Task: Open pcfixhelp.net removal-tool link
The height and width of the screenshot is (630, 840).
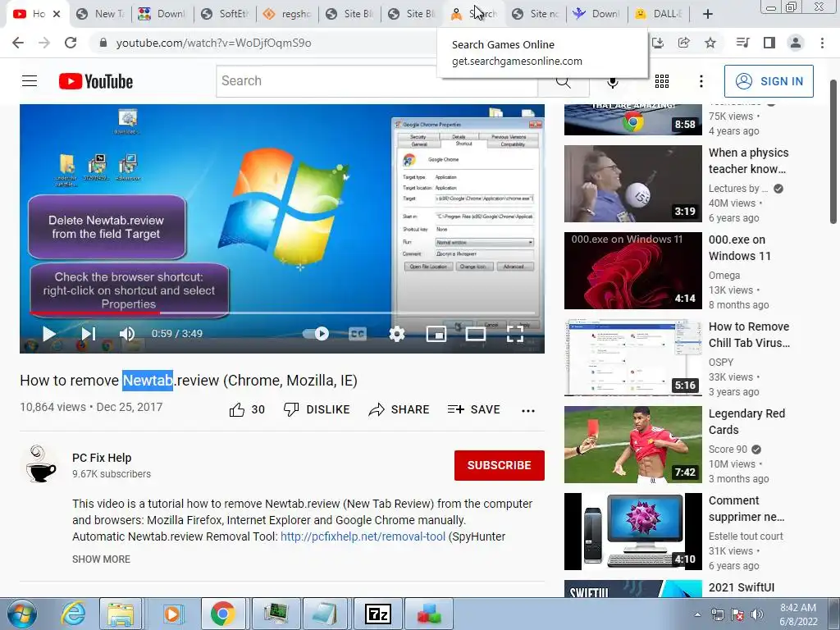Action: click(363, 536)
